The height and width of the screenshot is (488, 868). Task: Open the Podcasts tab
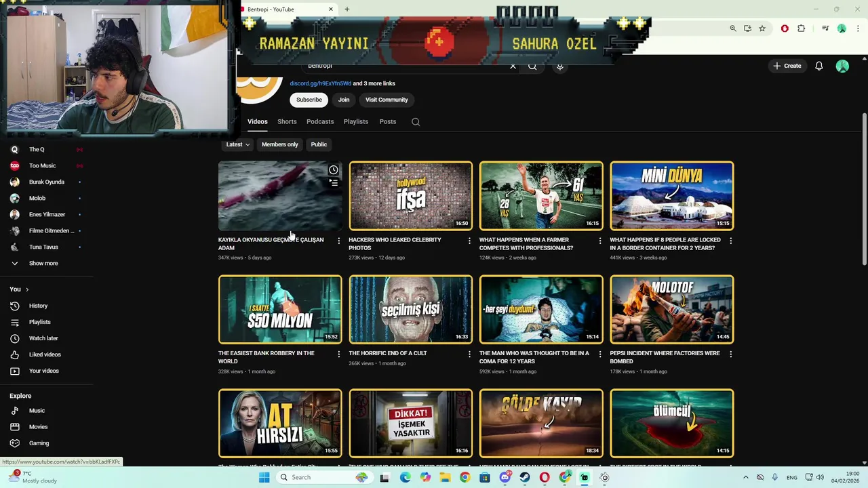tap(320, 122)
